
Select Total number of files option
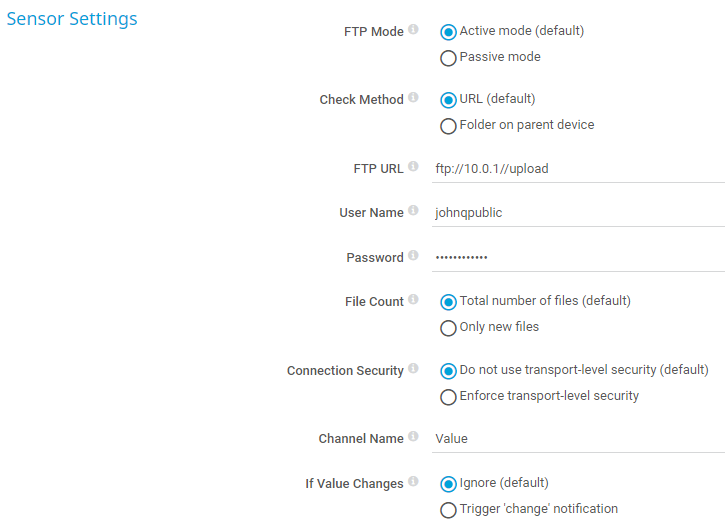tap(449, 302)
